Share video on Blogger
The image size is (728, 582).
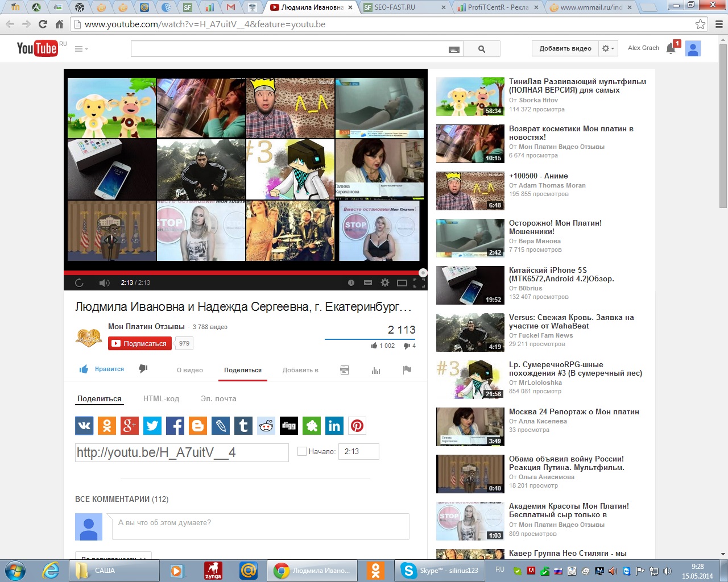coord(198,426)
